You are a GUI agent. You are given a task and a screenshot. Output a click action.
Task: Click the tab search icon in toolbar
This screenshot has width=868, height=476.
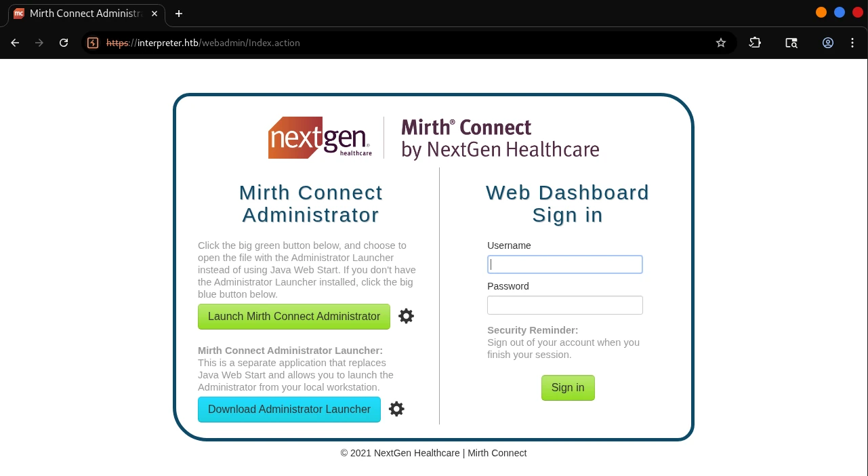click(791, 43)
